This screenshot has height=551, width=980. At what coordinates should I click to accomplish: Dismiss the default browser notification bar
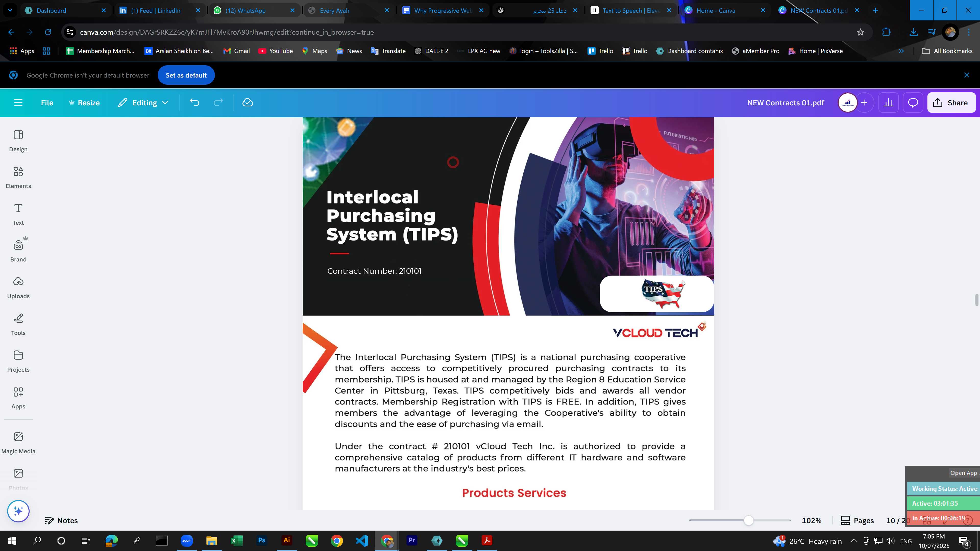[x=967, y=75]
